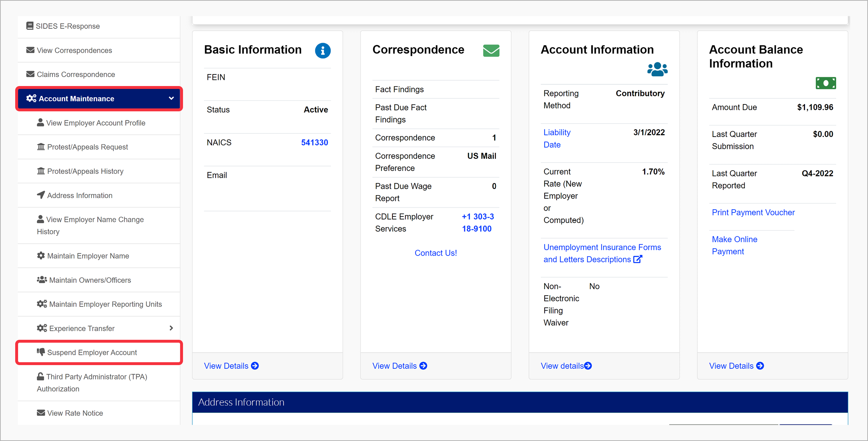Select Address Information in the sidebar
The height and width of the screenshot is (441, 868).
[79, 195]
